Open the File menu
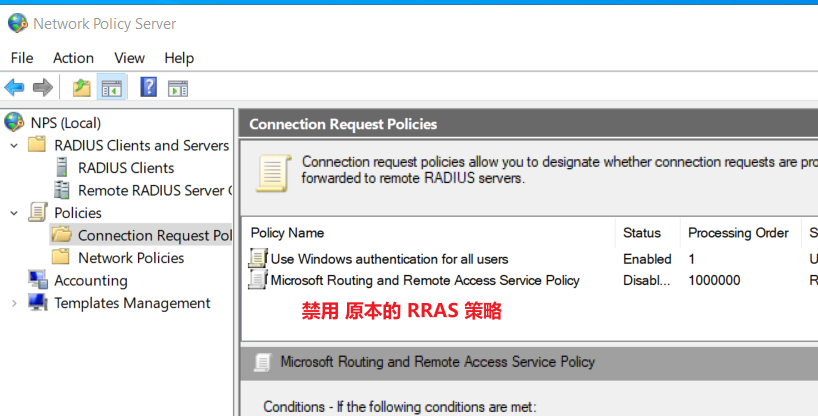This screenshot has height=416, width=818. [x=22, y=58]
